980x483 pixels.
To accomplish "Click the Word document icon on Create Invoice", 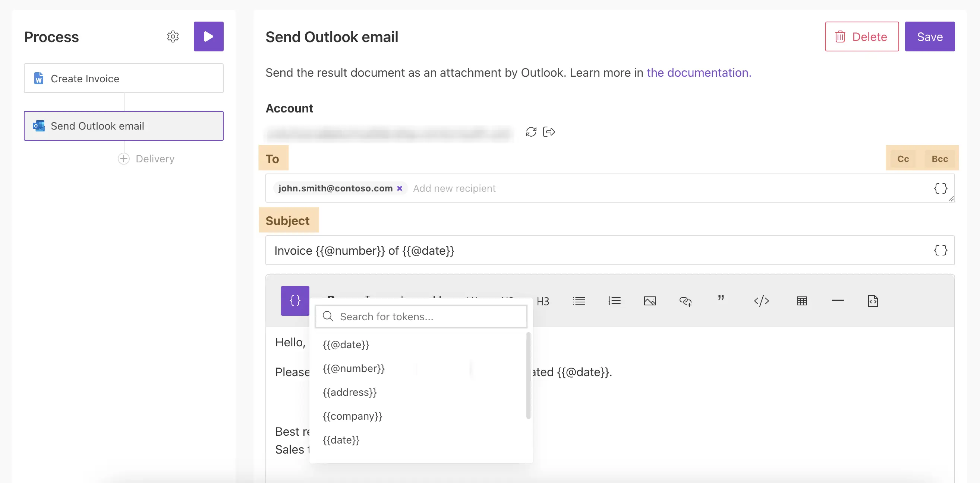I will click(39, 78).
